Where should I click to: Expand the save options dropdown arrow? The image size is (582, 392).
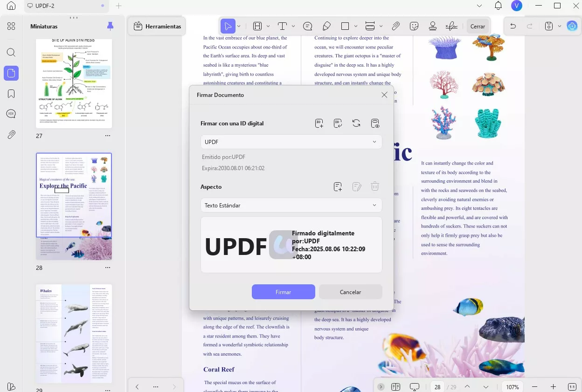(x=560, y=26)
